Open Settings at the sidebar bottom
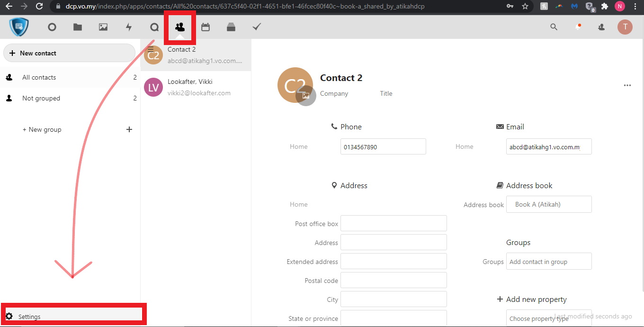644x327 pixels. (29, 317)
